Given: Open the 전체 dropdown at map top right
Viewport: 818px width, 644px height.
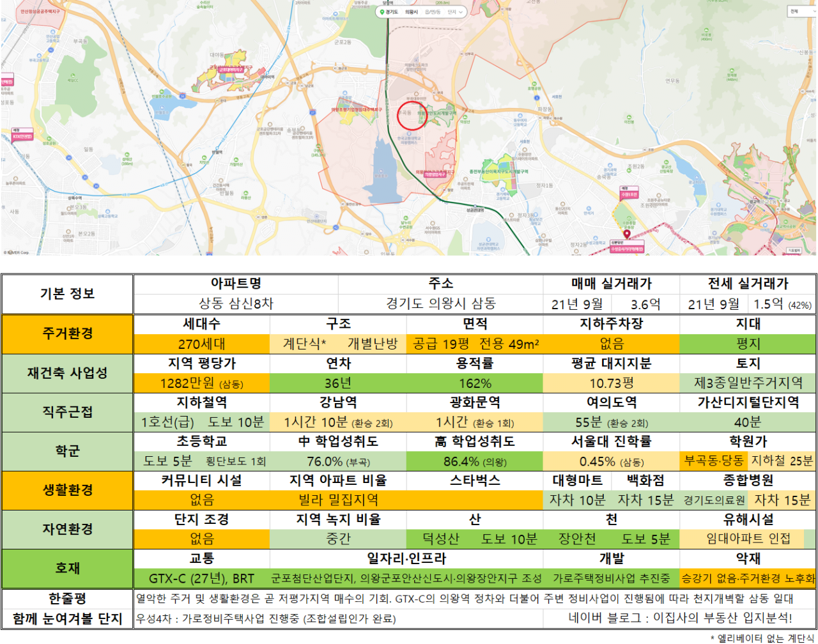Looking at the screenshot, I should click(802, 11).
